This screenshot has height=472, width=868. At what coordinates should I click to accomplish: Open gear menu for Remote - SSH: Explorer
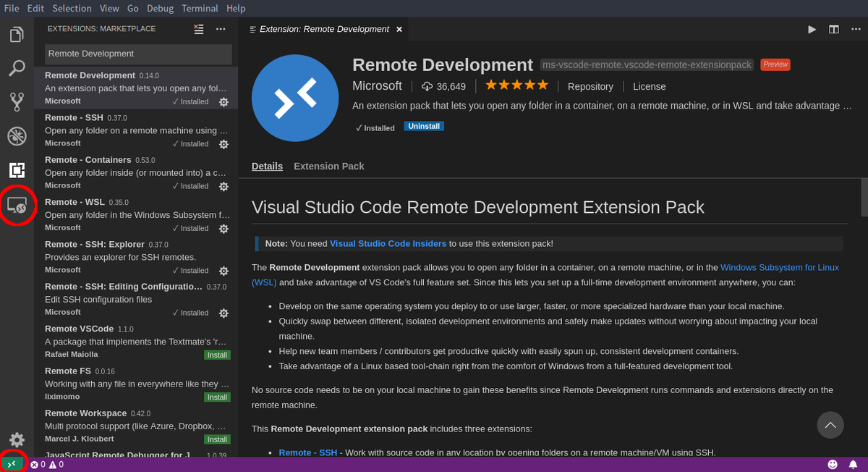[x=224, y=271]
